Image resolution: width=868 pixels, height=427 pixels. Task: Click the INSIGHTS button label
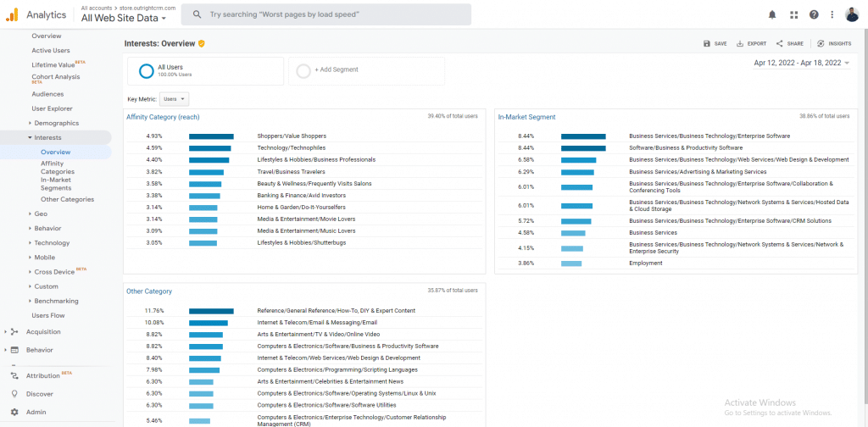pyautogui.click(x=840, y=43)
